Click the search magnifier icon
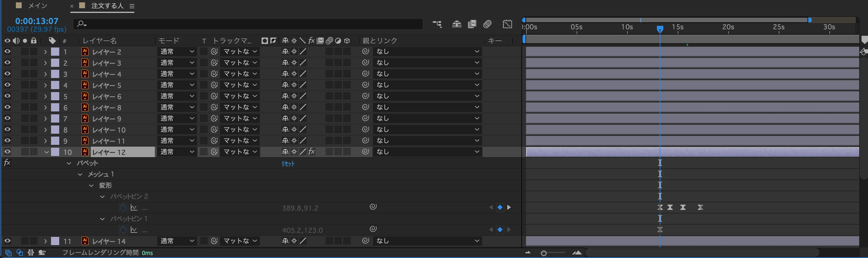Viewport: 868px width, 258px height. (81, 24)
